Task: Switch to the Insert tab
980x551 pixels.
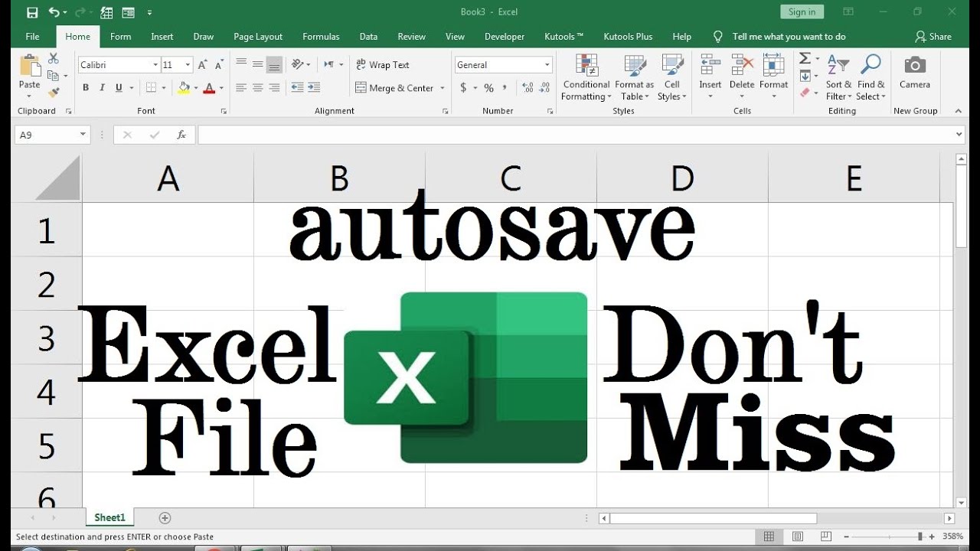Action: point(162,36)
